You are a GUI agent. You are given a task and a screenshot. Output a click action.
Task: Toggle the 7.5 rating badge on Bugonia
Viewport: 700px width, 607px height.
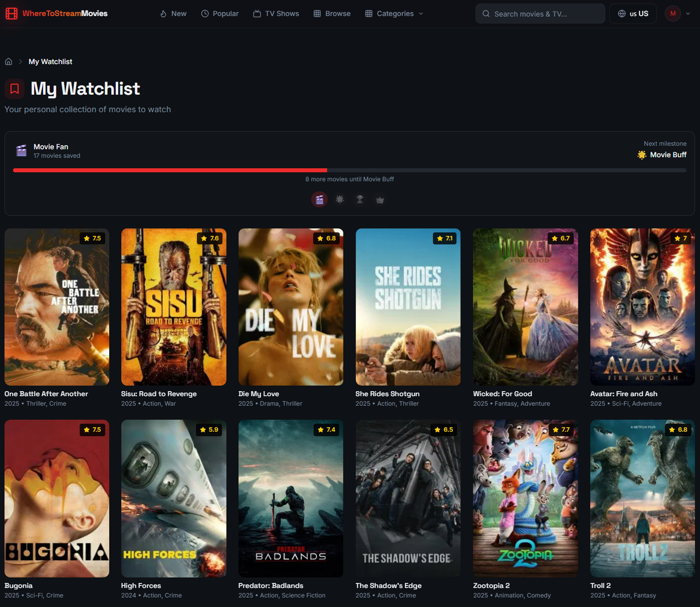[92, 430]
